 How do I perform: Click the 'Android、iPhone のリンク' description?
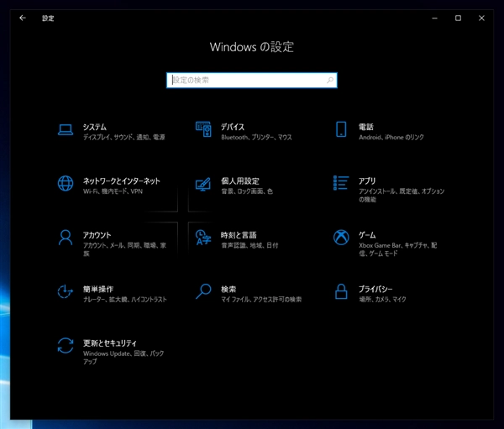391,137
